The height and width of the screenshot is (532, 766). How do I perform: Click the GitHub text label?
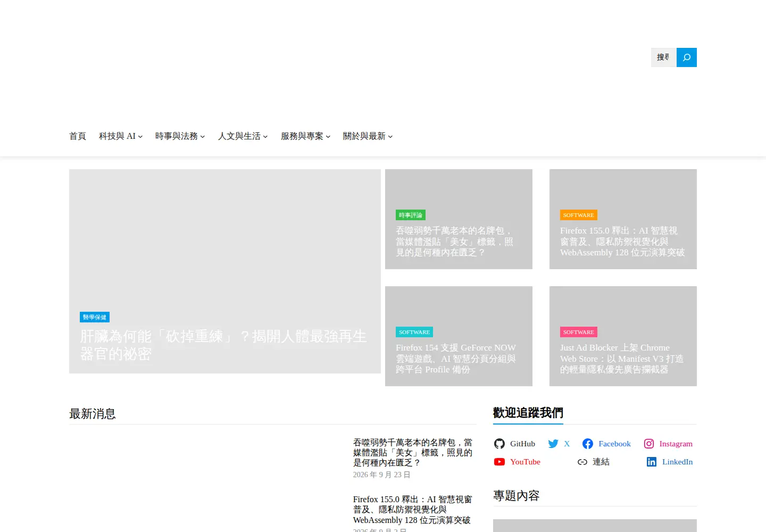[522, 444]
